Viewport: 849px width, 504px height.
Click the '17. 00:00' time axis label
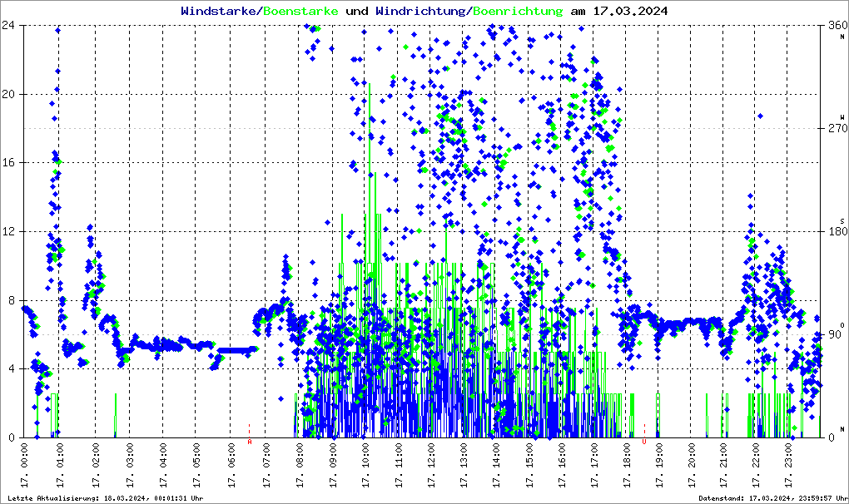pyautogui.click(x=24, y=466)
